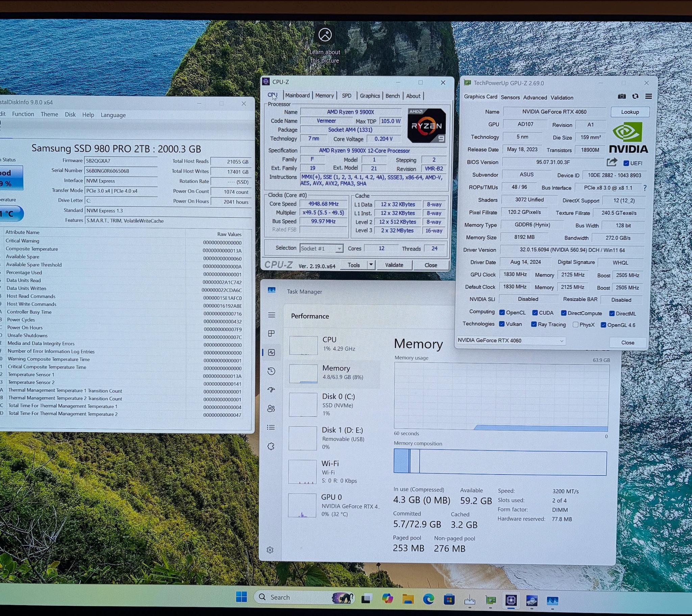
Task: Click installer download icon on taskbar
Action: click(x=470, y=600)
